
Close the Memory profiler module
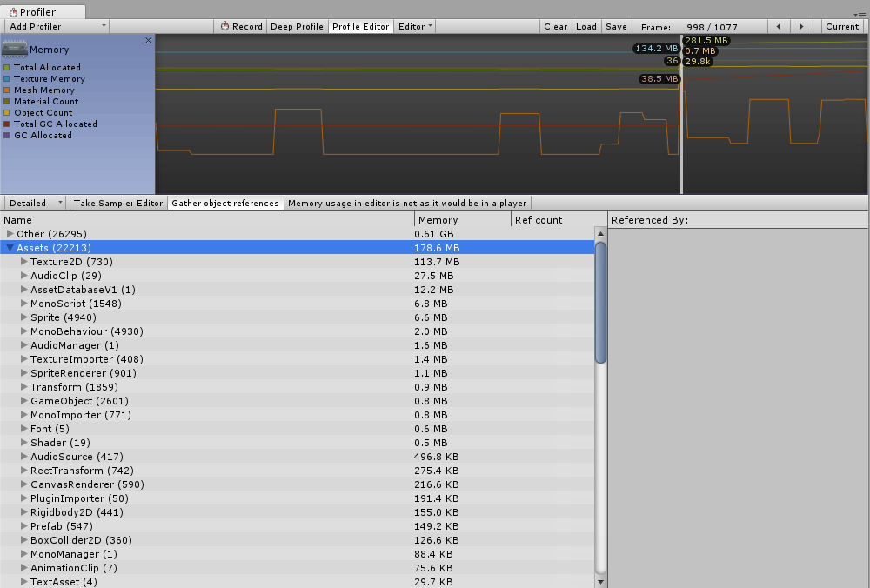click(x=148, y=41)
